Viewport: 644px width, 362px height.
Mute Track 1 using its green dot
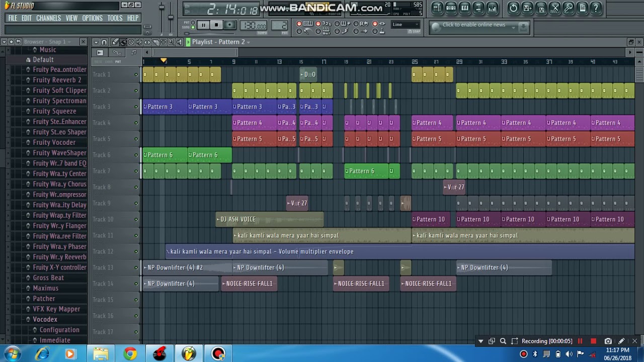pyautogui.click(x=136, y=74)
